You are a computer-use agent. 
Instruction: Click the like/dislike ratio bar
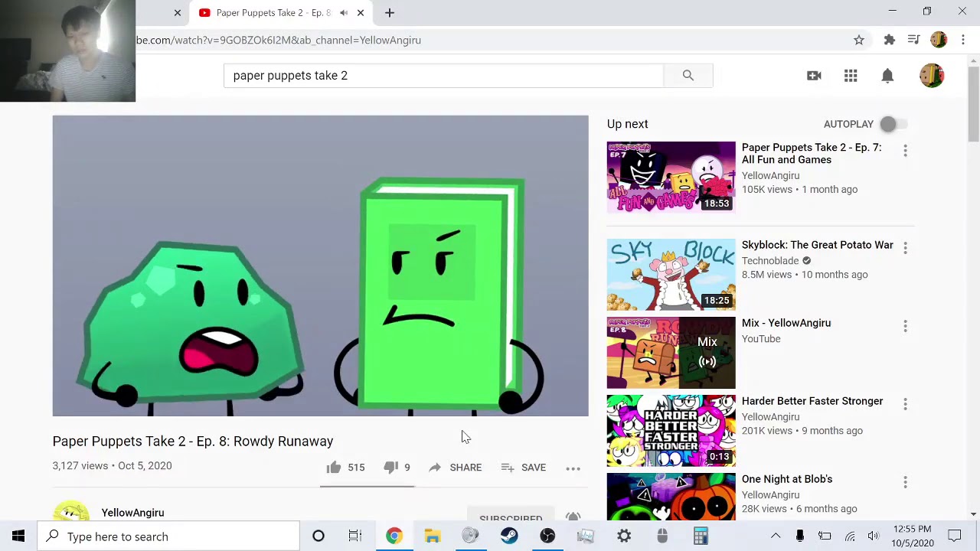[367, 485]
